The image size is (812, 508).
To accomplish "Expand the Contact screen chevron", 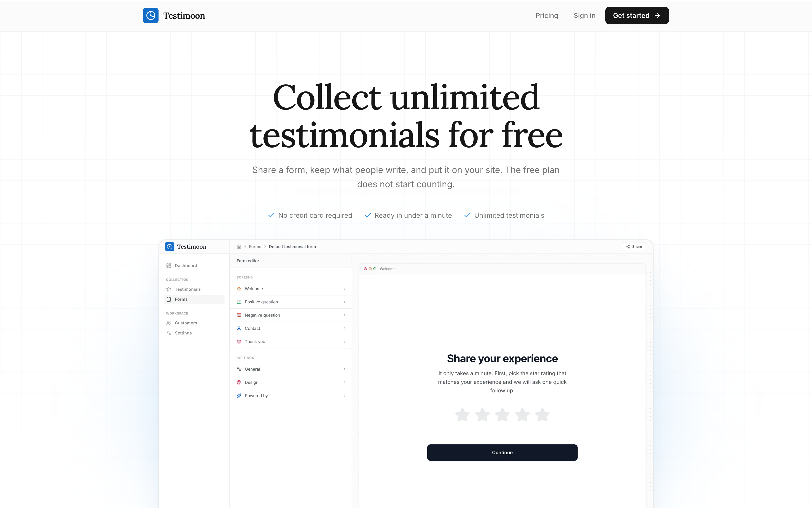I will [344, 328].
